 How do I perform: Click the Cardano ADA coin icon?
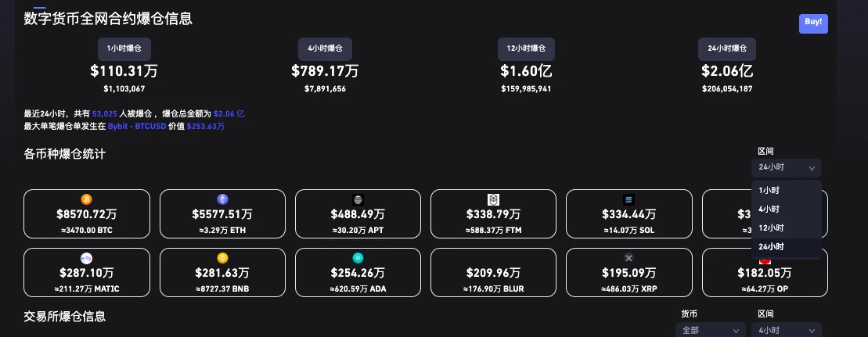(x=358, y=258)
